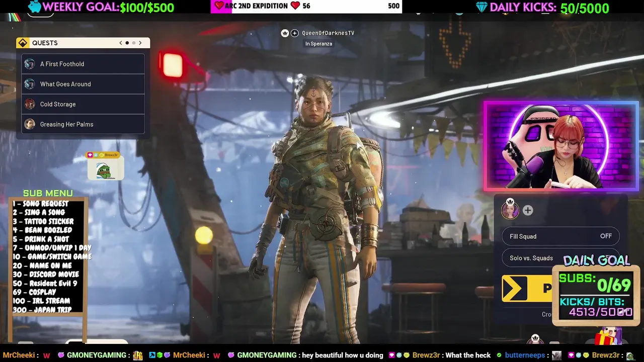This screenshot has height=362, width=644.
Task: Click the Daily Kicks 50/5000 counter
Action: [585, 8]
